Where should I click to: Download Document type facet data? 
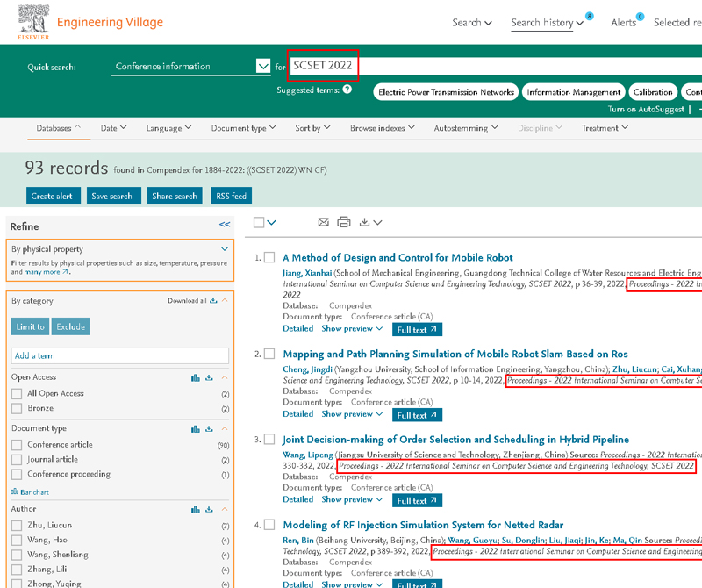pos(209,429)
